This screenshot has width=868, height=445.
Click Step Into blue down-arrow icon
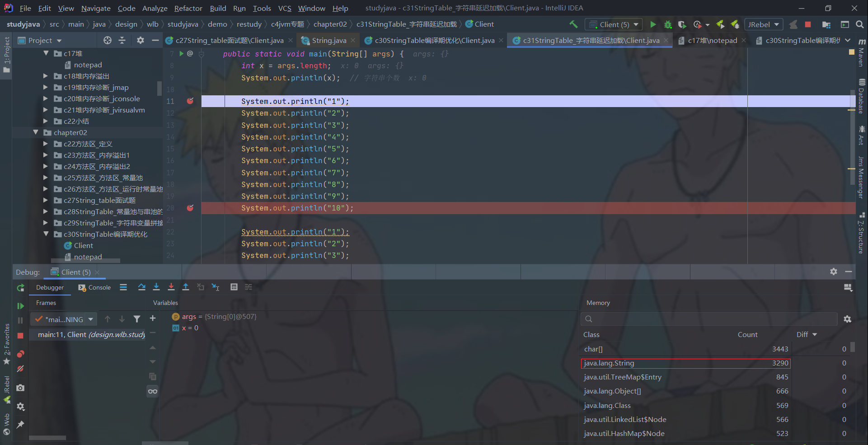coord(156,287)
